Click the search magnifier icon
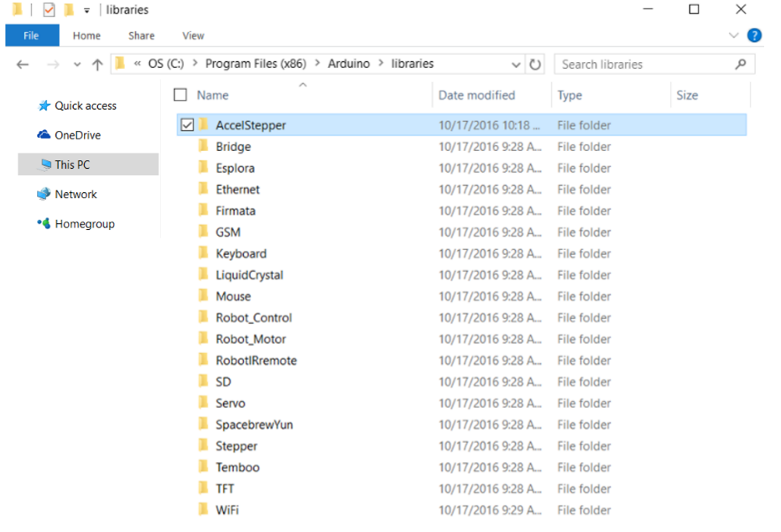Screen dimensions: 781x532 coord(740,65)
